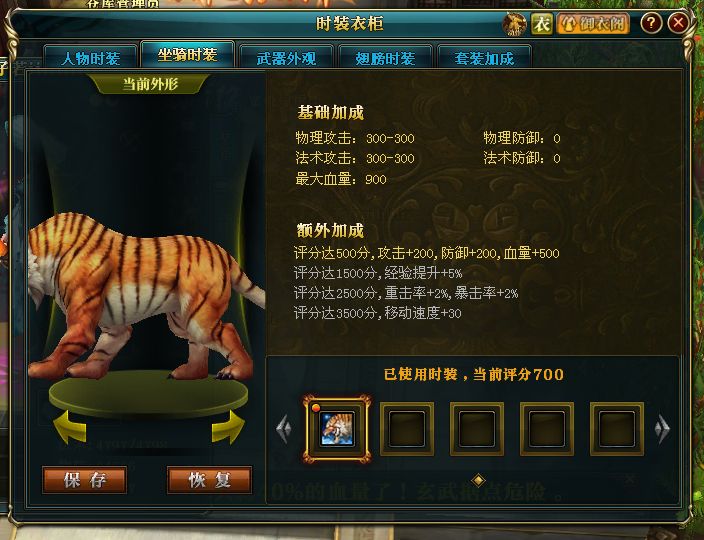Switch to the 套装加成 tab
Viewport: 704px width, 540px height.
[x=484, y=57]
